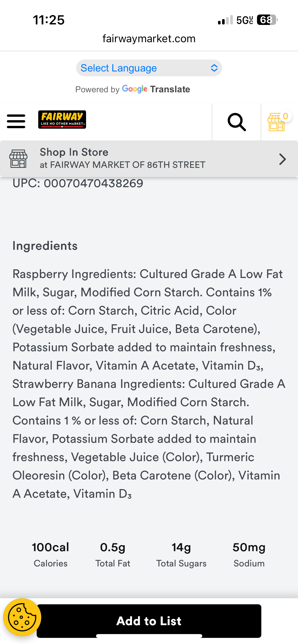298x644 pixels.
Task: Select the Shop In Store banner text
Action: [74, 152]
